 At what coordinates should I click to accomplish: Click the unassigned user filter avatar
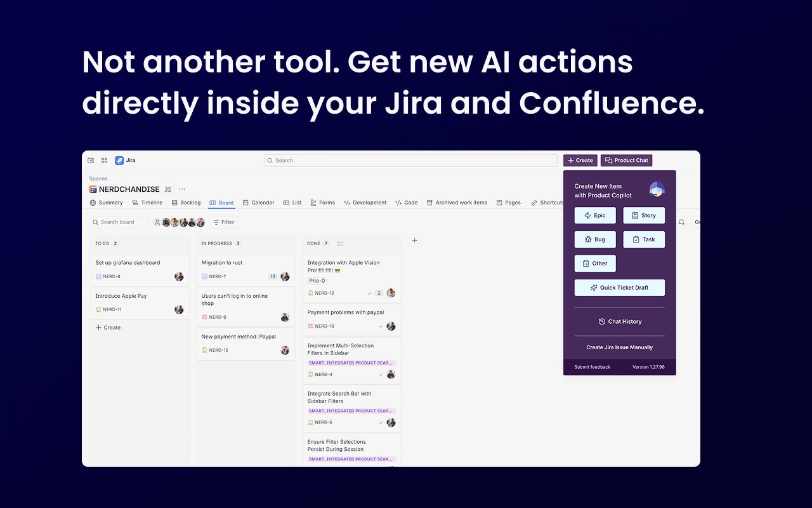click(157, 222)
